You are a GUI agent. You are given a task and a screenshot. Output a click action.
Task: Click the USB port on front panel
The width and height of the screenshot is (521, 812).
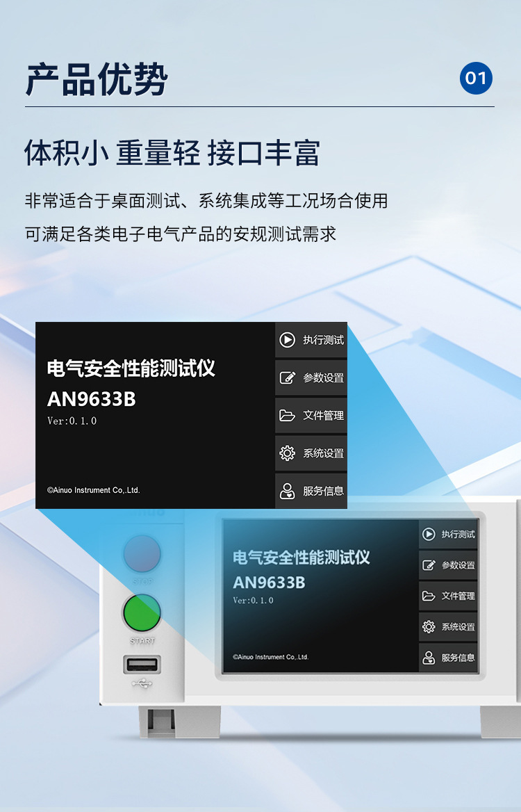[x=142, y=665]
